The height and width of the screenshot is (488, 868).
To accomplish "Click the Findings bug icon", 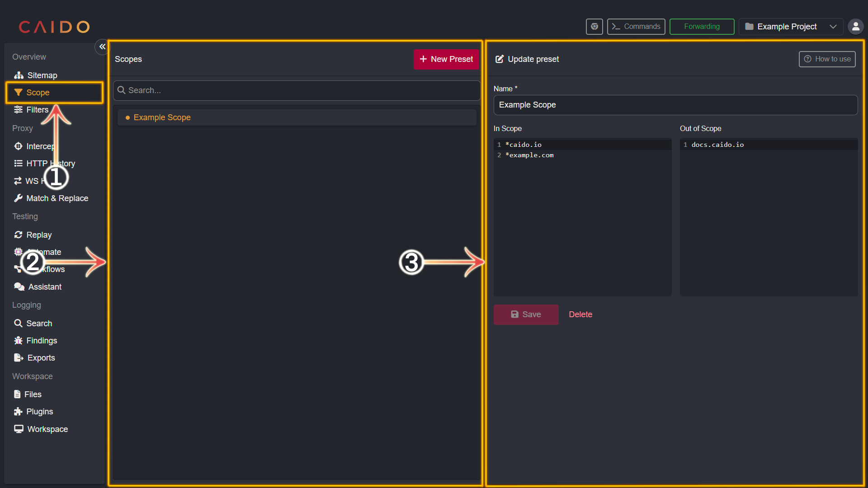I will click(x=18, y=341).
